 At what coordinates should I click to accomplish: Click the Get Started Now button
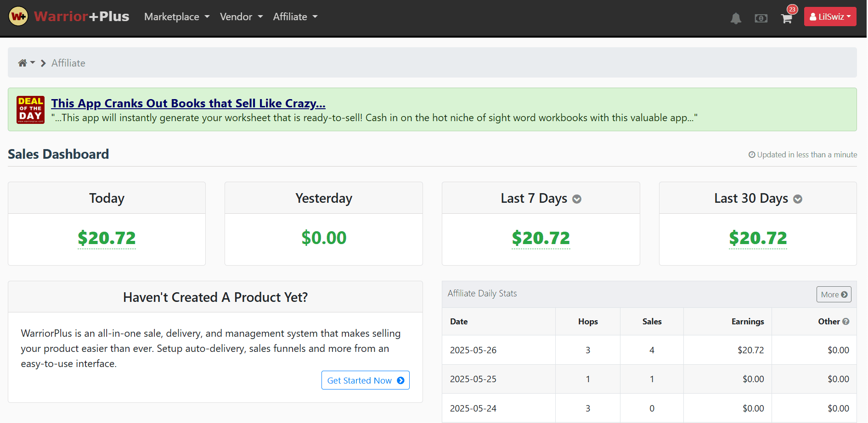click(366, 380)
